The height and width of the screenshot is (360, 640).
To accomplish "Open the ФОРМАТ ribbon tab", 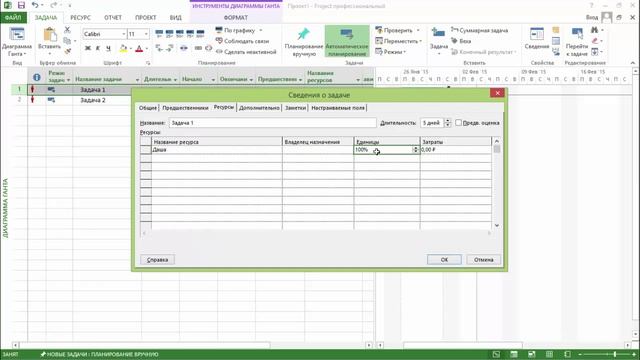I will (x=236, y=18).
